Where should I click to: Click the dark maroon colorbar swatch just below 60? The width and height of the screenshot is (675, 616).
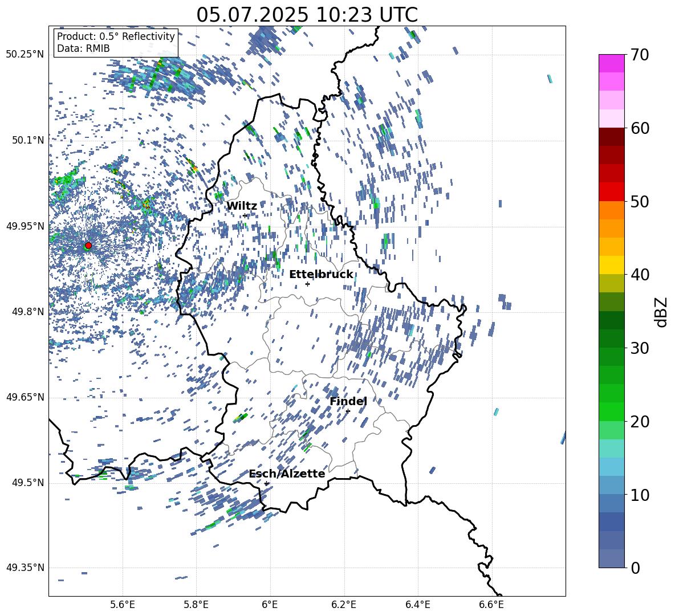(611, 137)
